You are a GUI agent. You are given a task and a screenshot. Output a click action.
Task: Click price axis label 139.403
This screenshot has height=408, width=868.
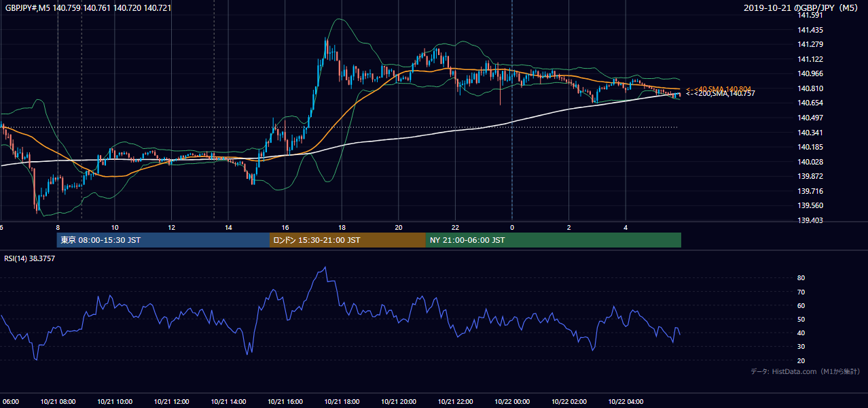810,220
